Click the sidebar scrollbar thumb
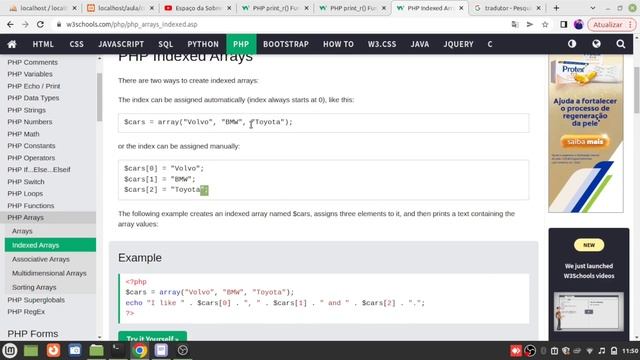The width and height of the screenshot is (640, 360). 100,97
